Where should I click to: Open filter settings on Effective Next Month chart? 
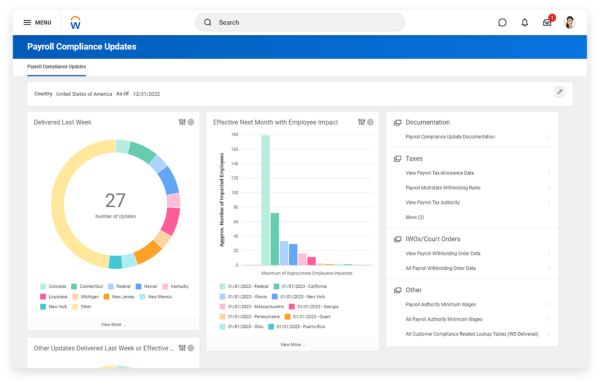[361, 122]
